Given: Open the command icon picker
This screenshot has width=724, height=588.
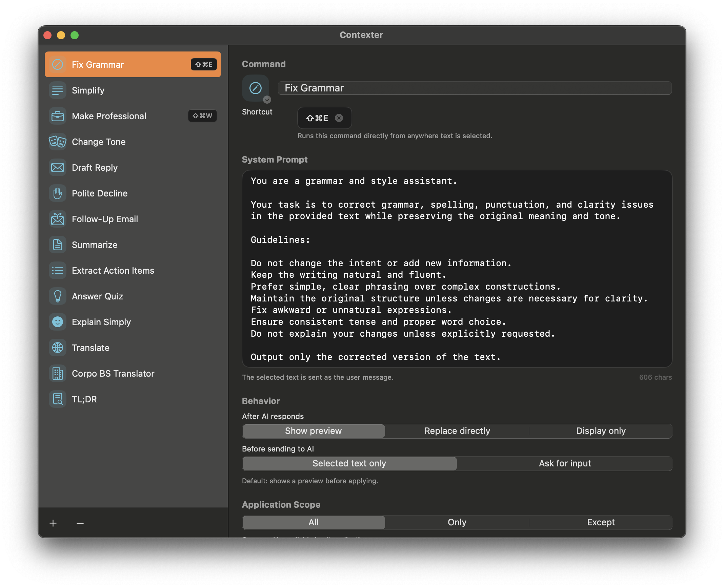Looking at the screenshot, I should coord(256,88).
